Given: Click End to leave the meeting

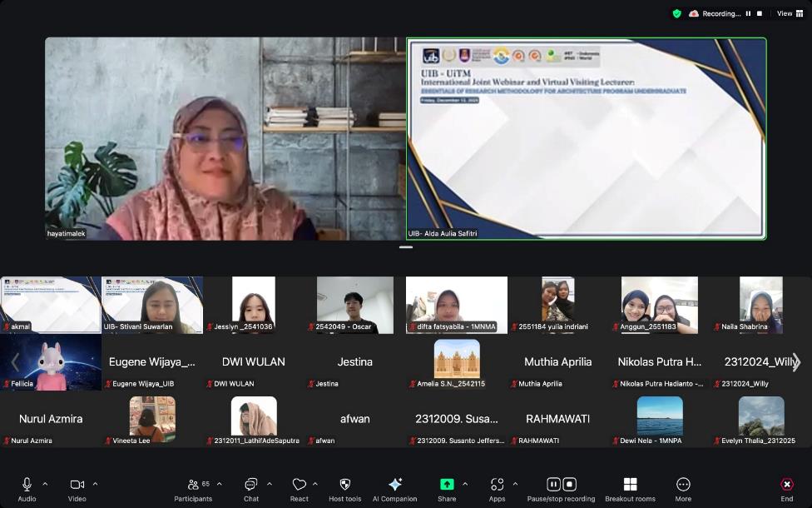Looking at the screenshot, I should (786, 486).
